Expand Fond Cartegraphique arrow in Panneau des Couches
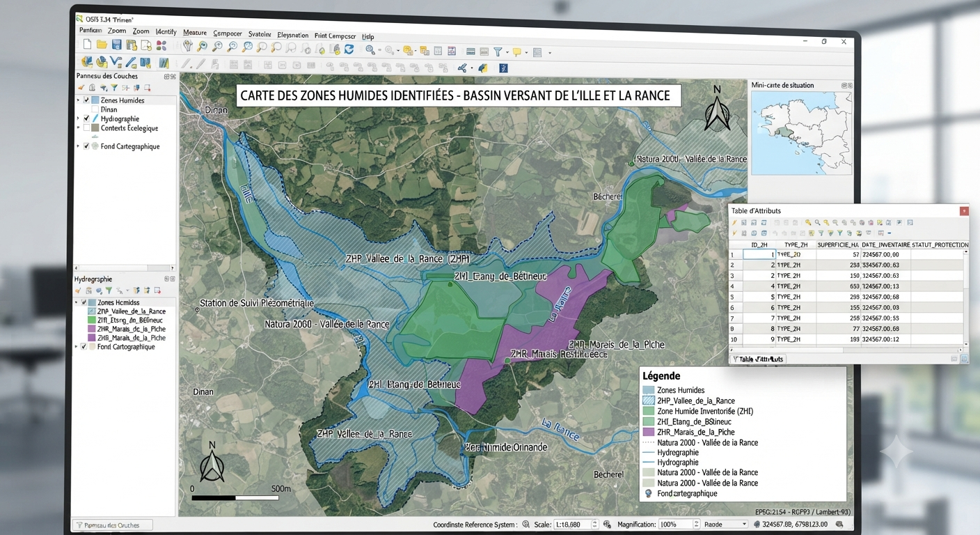 (78, 146)
